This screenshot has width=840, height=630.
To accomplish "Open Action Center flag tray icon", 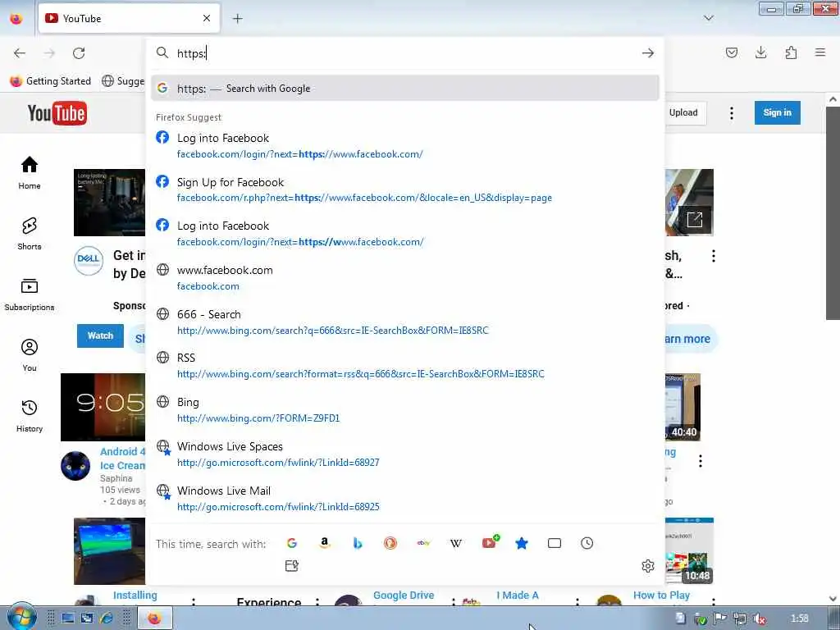I will coord(719,619).
